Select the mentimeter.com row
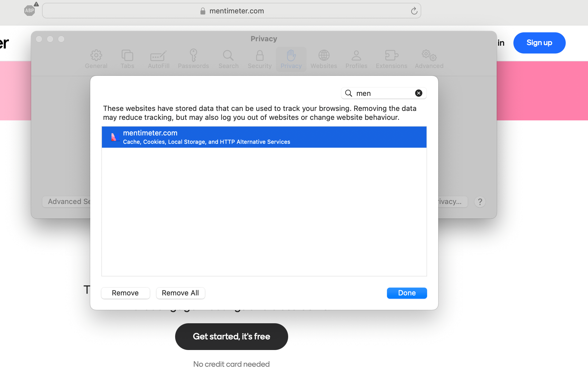Screen dimensions: 588x379 (x=264, y=137)
